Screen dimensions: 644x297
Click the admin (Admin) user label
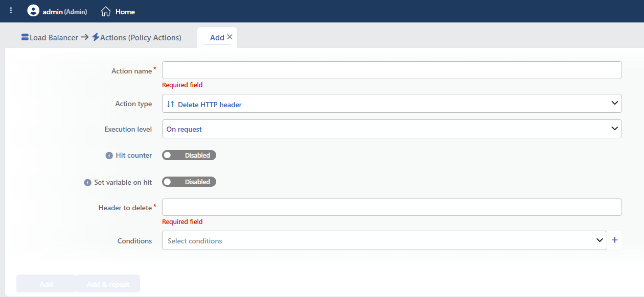pyautogui.click(x=65, y=11)
